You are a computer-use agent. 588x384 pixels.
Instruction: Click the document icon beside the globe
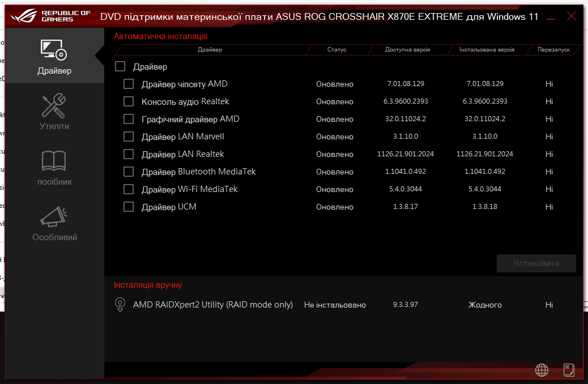(x=569, y=370)
